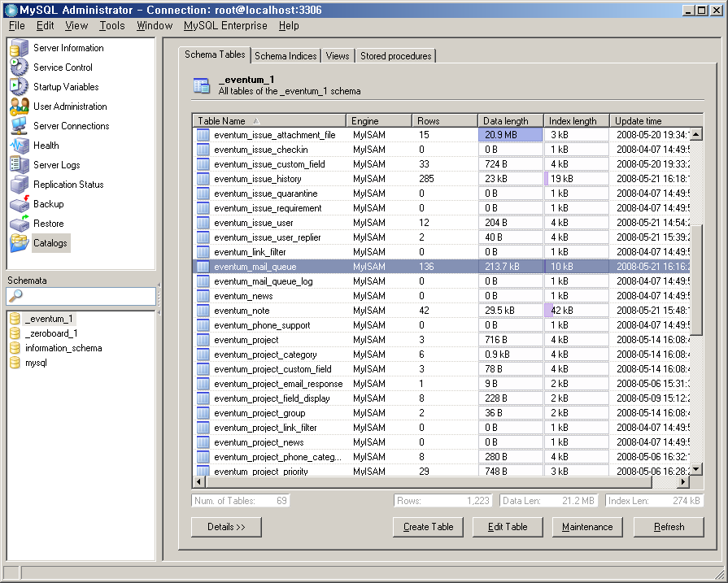This screenshot has width=728, height=583.
Task: Click table icon for eventum_mail_queue
Action: point(203,267)
